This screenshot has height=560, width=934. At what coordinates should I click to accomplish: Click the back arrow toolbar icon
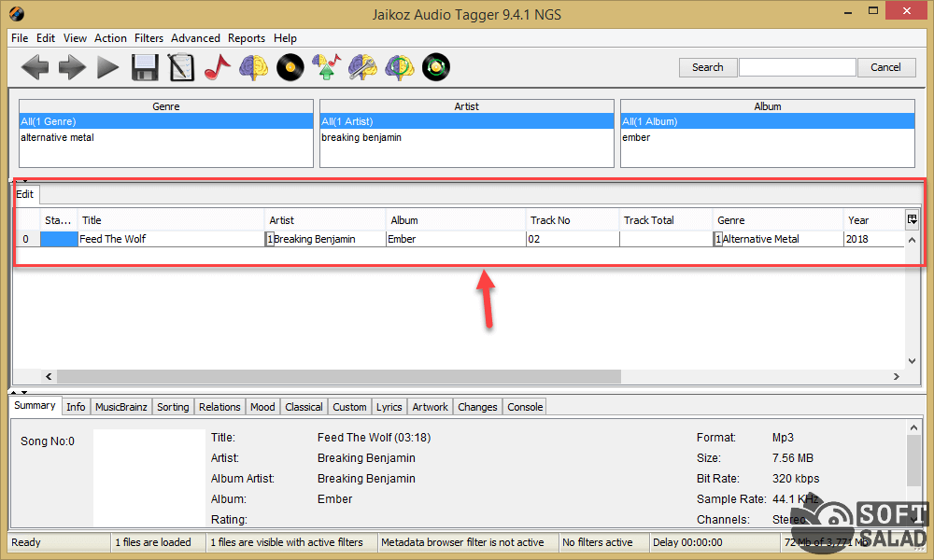point(35,67)
